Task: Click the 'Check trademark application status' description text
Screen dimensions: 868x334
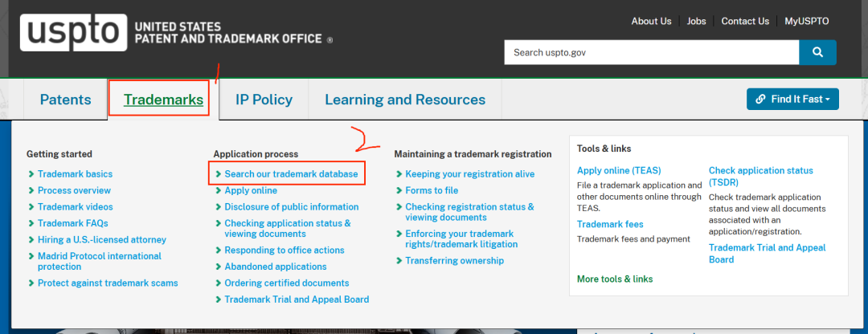Action: (768, 214)
